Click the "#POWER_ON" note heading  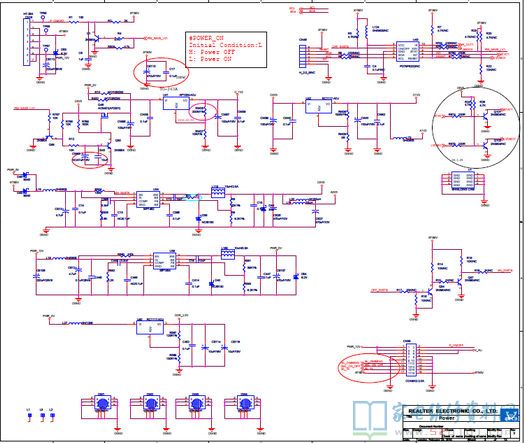pyautogui.click(x=206, y=38)
